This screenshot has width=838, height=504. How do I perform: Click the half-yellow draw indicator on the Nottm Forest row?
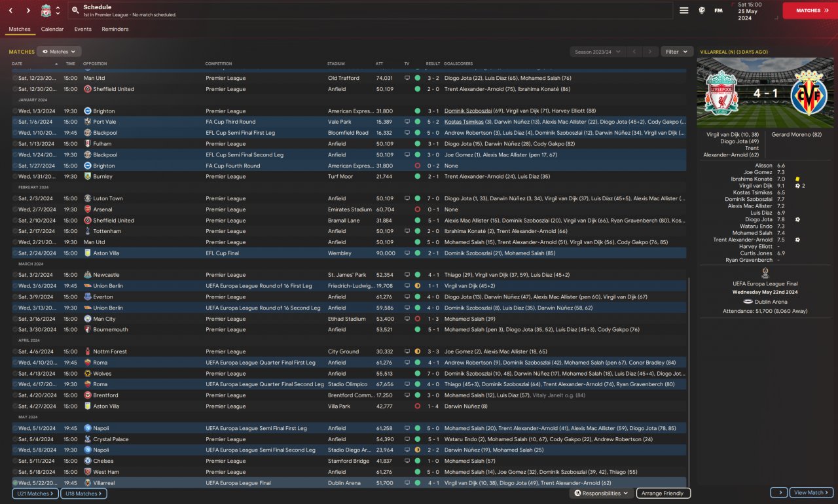click(x=417, y=351)
